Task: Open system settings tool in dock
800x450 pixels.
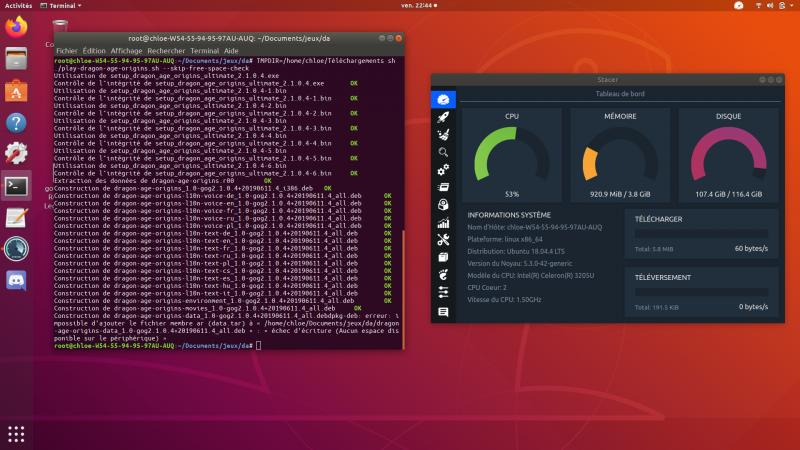Action: [x=16, y=154]
